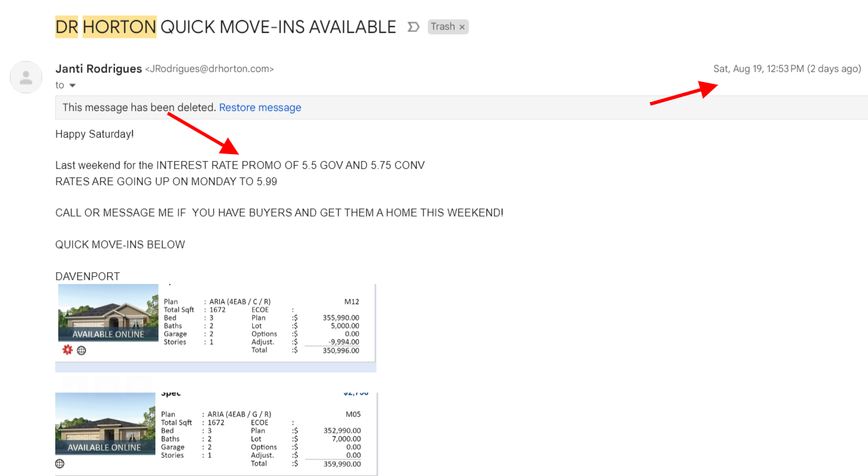The image size is (868, 476).
Task: Click adjustment value -9,994.00
Action: 343,342
